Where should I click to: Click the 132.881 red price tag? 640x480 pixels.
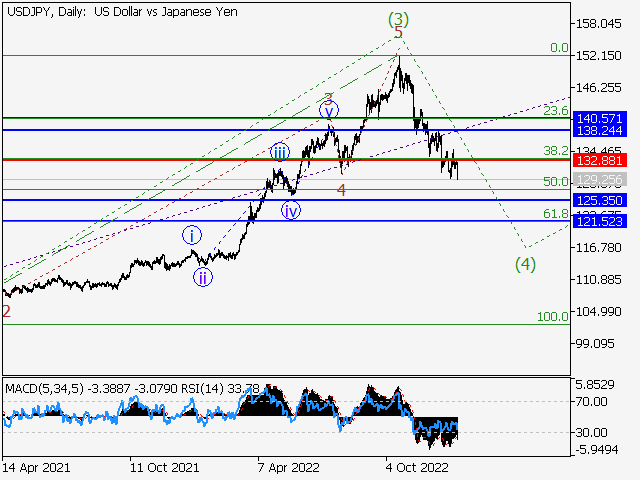600,160
